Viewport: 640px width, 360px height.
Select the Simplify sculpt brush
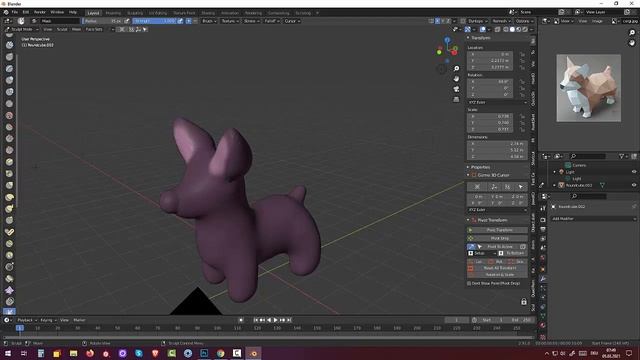(x=9, y=302)
